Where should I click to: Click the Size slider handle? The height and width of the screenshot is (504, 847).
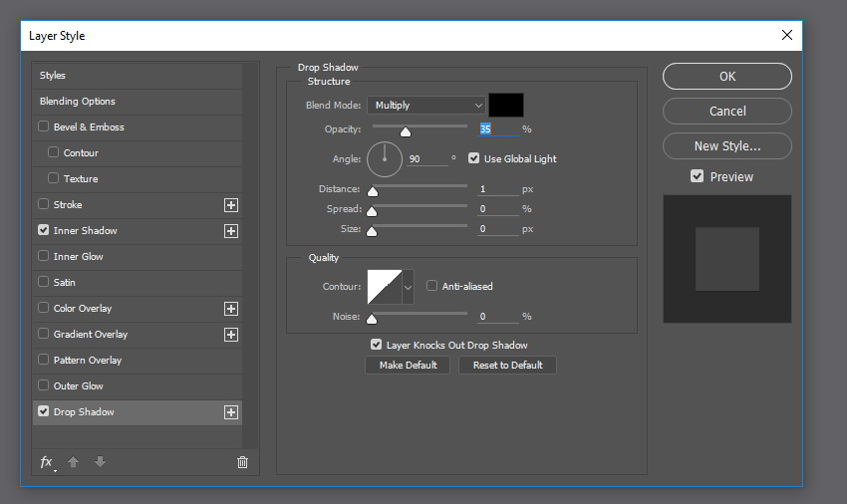point(372,231)
